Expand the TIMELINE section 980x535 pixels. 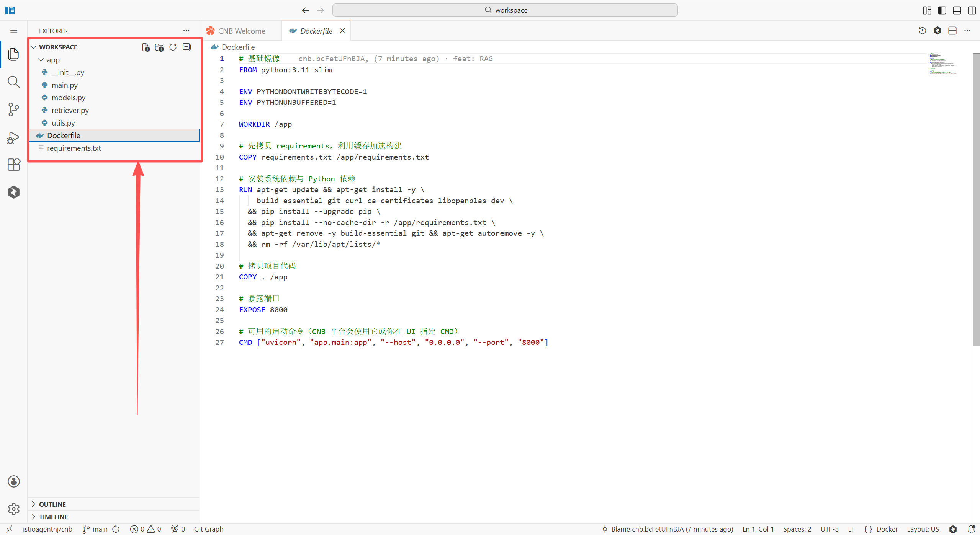point(53,517)
